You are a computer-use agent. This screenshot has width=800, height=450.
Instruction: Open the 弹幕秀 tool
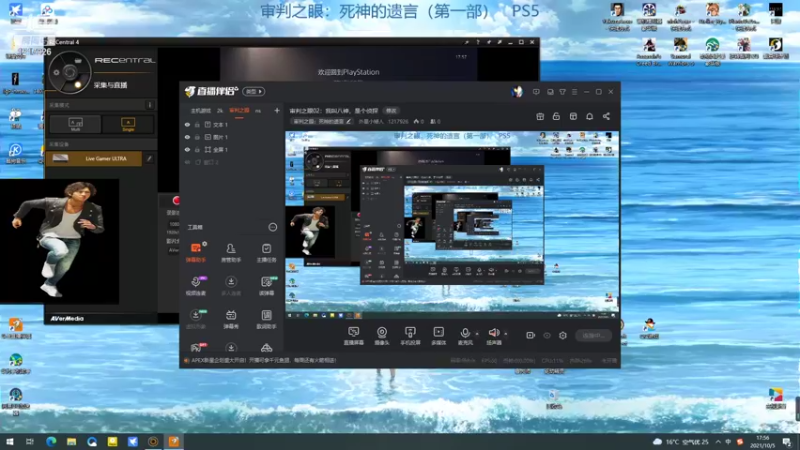pyautogui.click(x=231, y=319)
